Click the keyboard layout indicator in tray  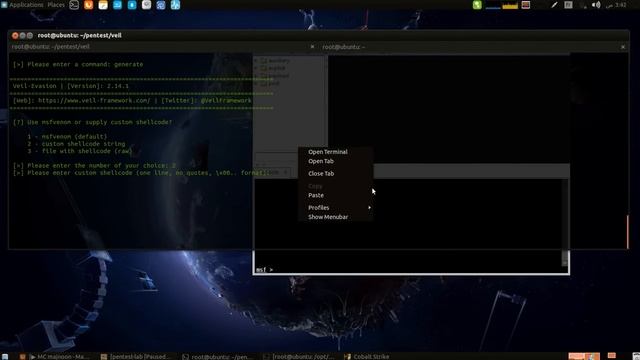tap(568, 5)
